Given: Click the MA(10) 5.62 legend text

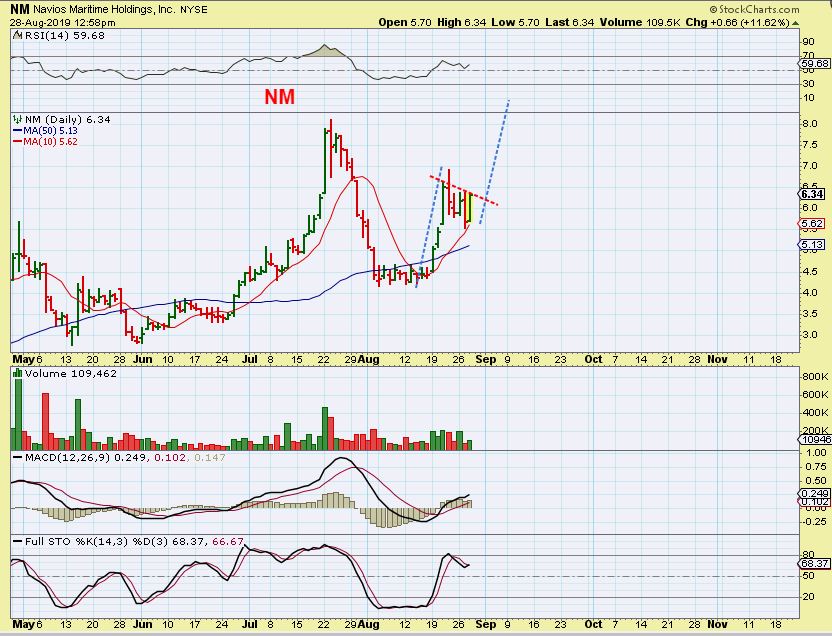Looking at the screenshot, I should pos(50,142).
